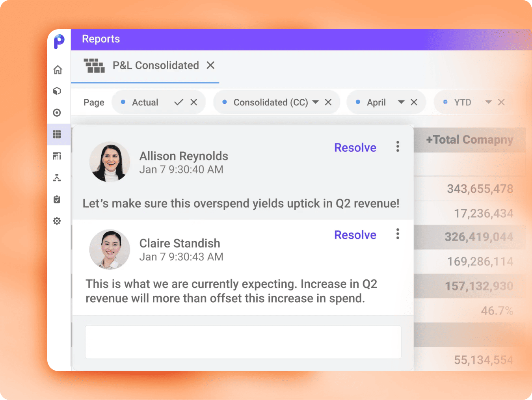
Task: Expand the YTD dropdown
Action: click(x=489, y=102)
